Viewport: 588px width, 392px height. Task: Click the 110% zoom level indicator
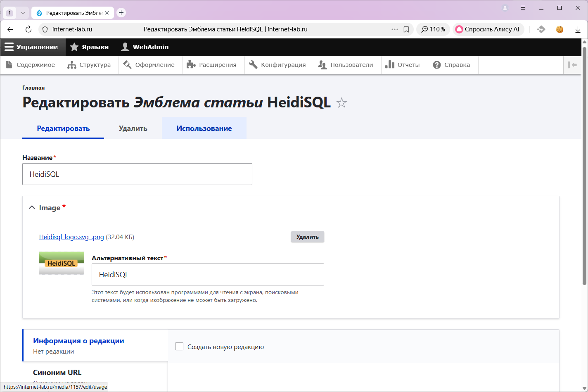(433, 29)
